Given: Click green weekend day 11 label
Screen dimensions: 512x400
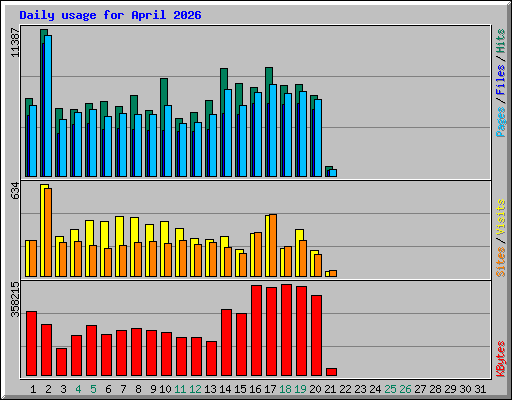Looking at the screenshot, I should point(180,389).
